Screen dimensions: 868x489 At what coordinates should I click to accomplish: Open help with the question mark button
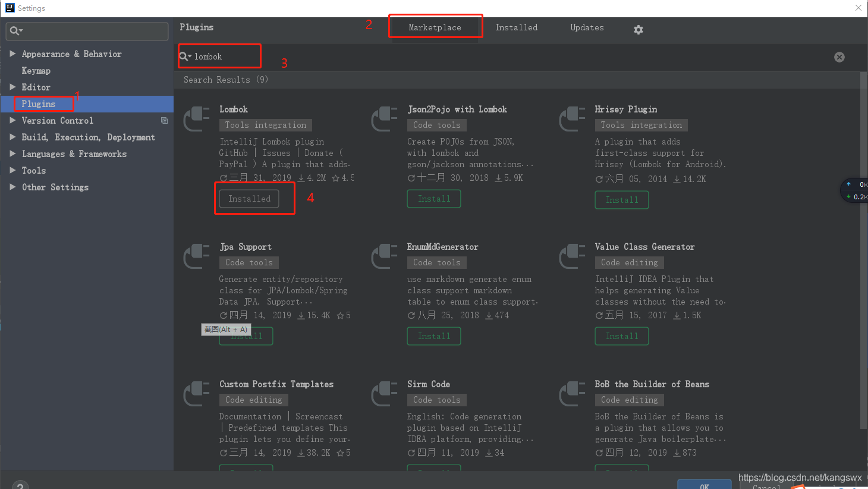pyautogui.click(x=20, y=485)
